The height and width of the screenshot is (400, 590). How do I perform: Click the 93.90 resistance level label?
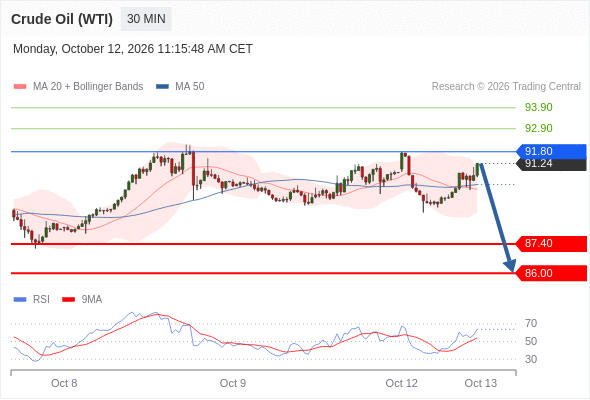[x=538, y=107]
